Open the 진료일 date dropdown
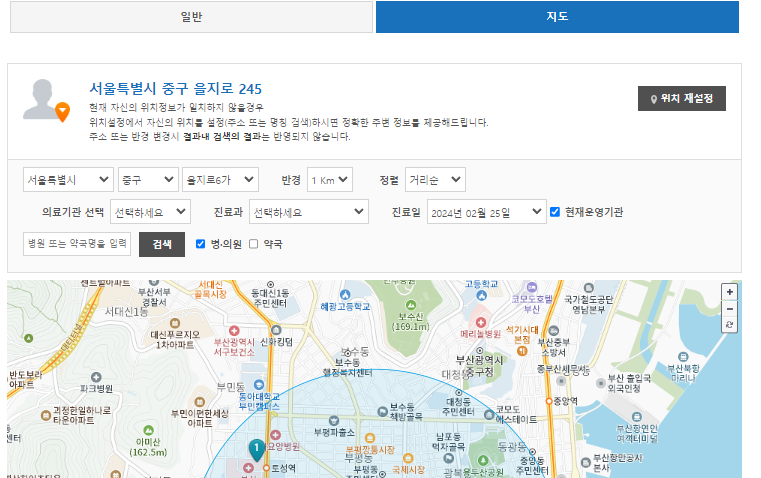This screenshot has height=478, width=761. point(486,212)
